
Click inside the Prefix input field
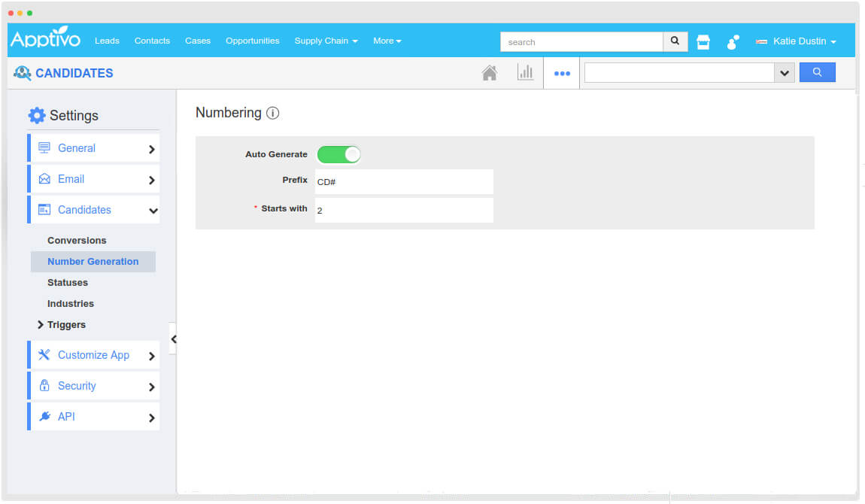coord(404,181)
